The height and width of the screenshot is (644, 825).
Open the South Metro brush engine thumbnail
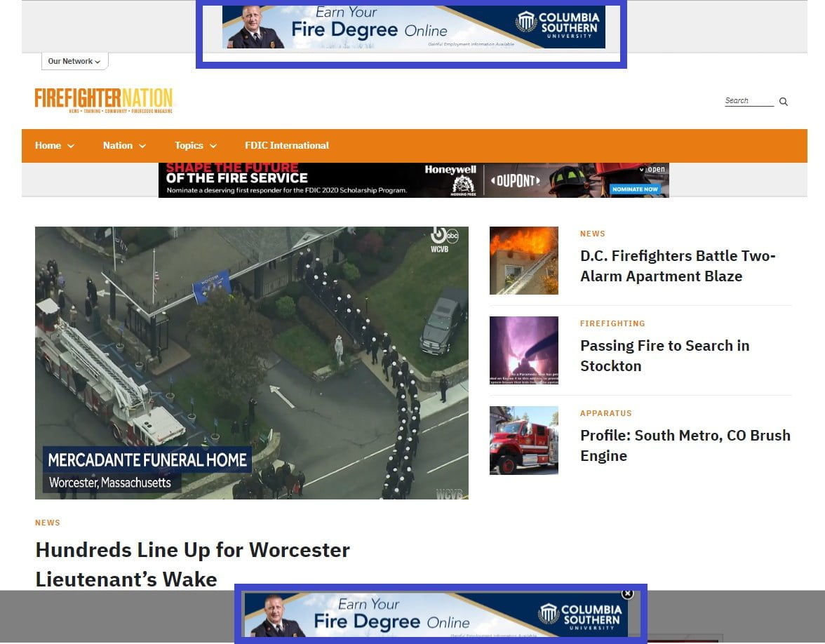point(523,441)
